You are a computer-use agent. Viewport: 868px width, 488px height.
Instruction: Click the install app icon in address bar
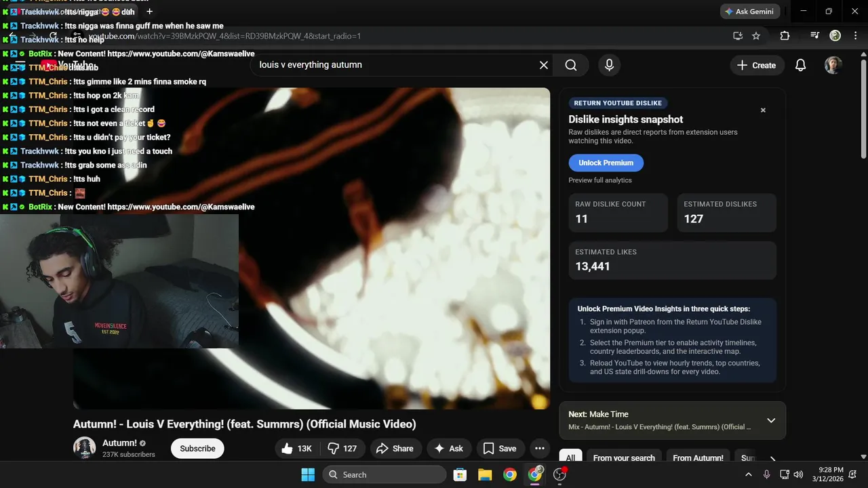pyautogui.click(x=738, y=36)
